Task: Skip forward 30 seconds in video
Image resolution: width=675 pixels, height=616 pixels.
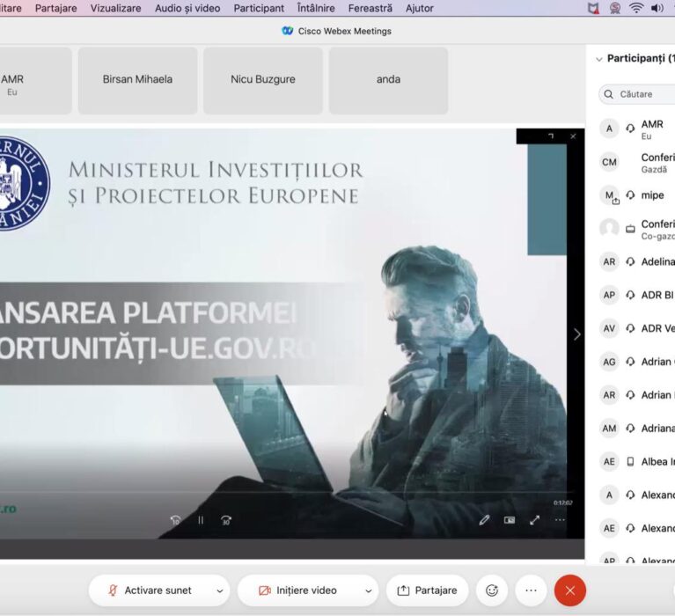Action: click(x=226, y=520)
